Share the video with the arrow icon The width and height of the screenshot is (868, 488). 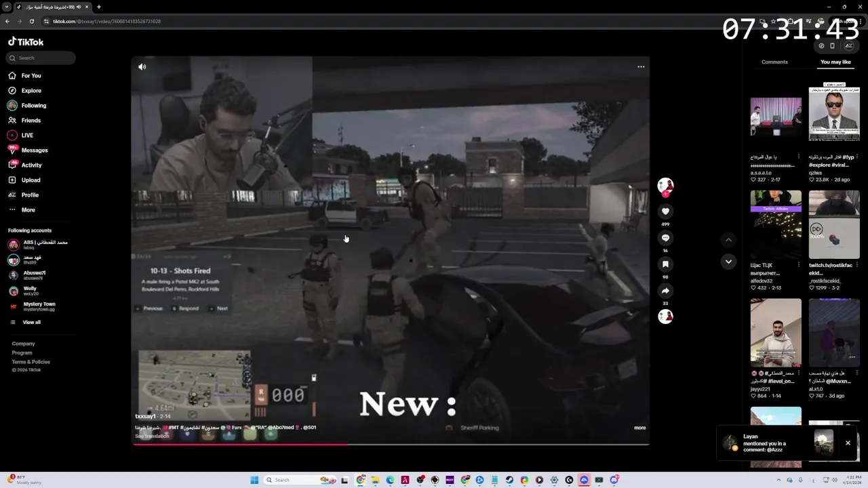665,291
